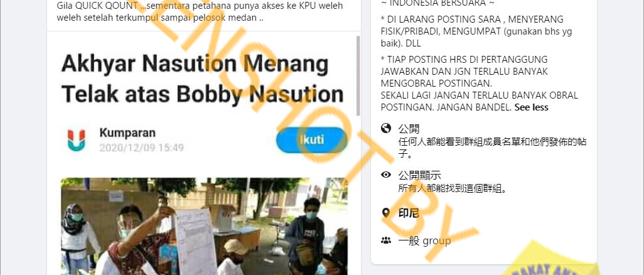Click the location pin icon
The width and height of the screenshot is (644, 275).
tap(385, 213)
